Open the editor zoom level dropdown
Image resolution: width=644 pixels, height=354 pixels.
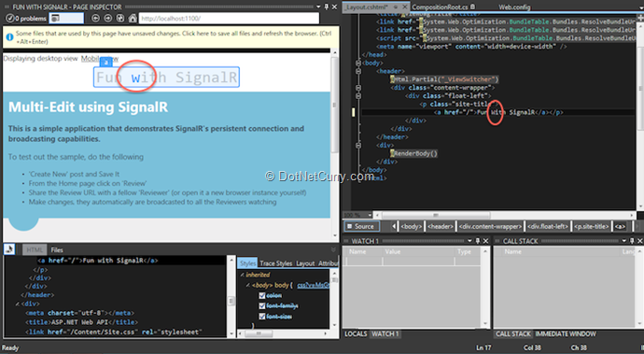[370, 215]
